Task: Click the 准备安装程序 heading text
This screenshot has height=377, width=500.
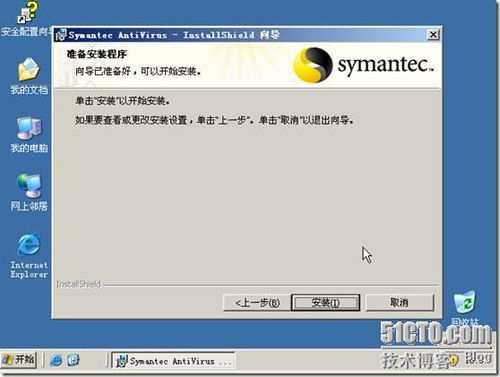Action: (97, 54)
